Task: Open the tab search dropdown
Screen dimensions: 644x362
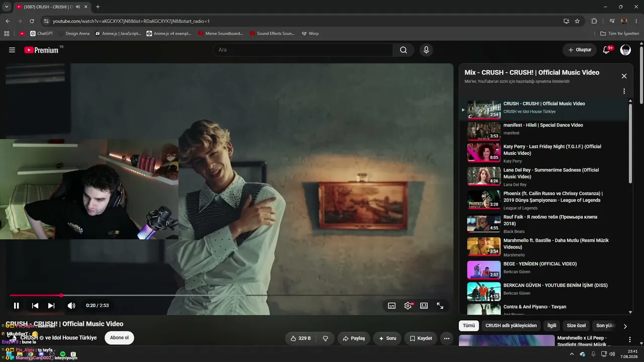Action: pyautogui.click(x=7, y=7)
